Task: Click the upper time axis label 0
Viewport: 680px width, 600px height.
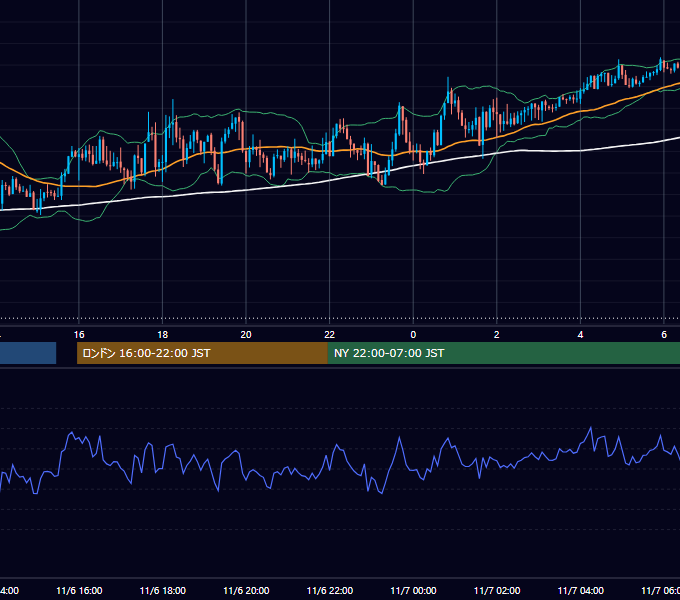Action: 413,335
